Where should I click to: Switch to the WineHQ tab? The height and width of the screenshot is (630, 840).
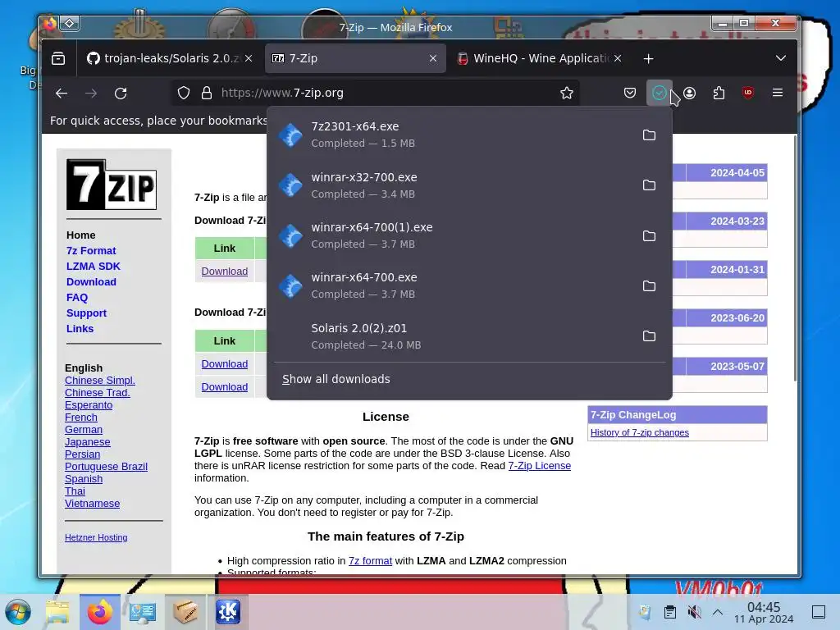point(540,58)
